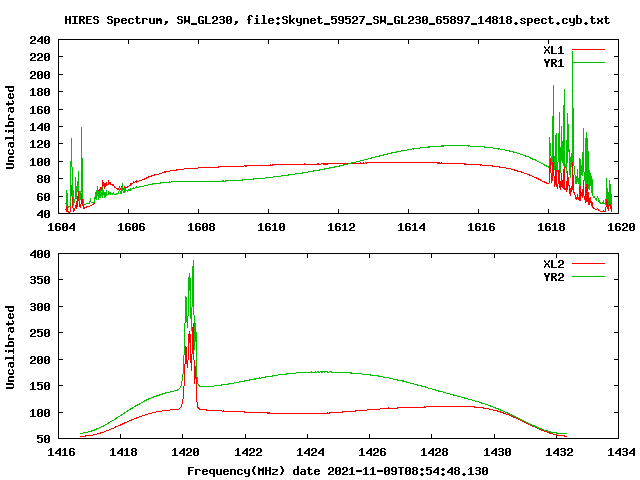Click the 240 y-axis tick label
Viewport: 640px width, 480px height.
click(x=40, y=40)
